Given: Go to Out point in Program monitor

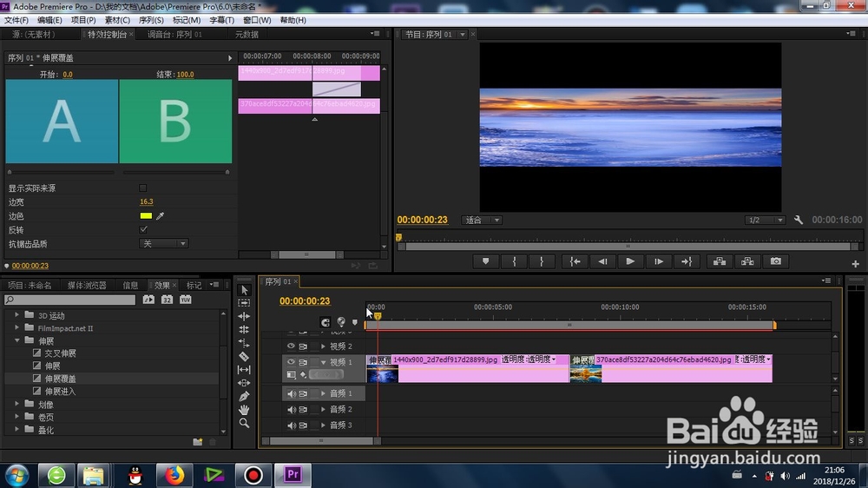Looking at the screenshot, I should coord(687,261).
